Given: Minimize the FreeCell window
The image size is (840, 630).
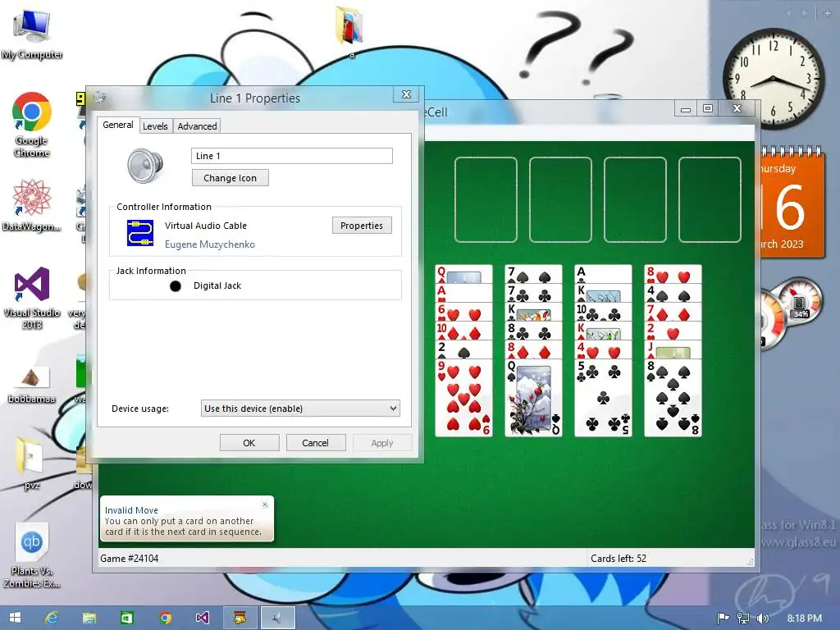Looking at the screenshot, I should (685, 109).
